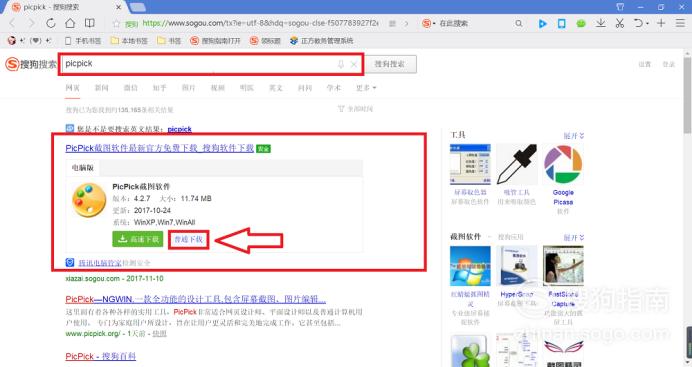
Task: Switch to the 图片 search tab
Action: pyautogui.click(x=188, y=88)
